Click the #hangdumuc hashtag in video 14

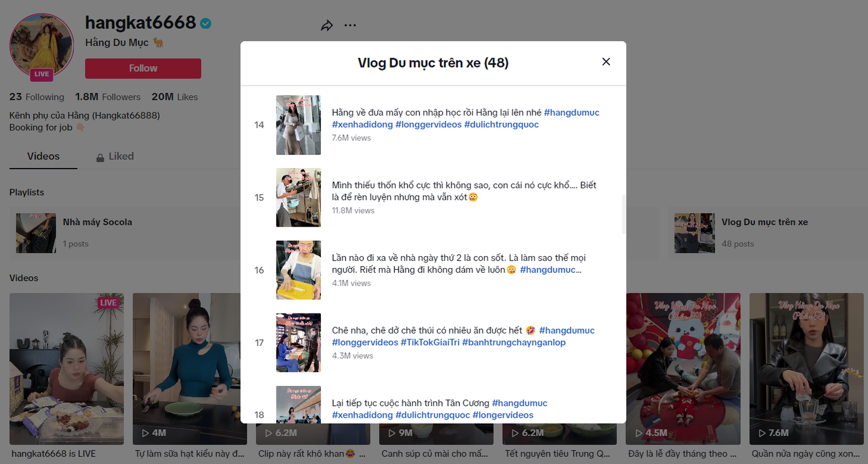tap(571, 112)
